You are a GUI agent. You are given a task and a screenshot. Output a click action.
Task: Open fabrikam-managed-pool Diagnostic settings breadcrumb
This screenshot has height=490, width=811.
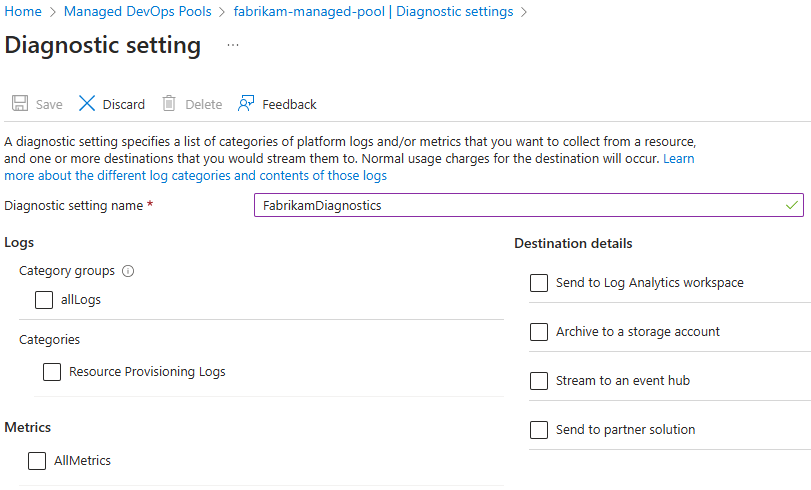point(373,11)
